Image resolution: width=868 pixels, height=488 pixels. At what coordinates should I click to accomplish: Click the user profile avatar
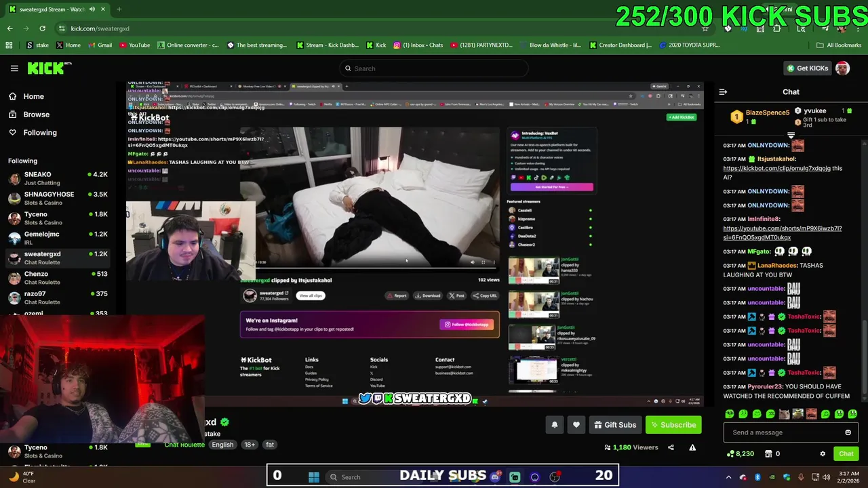pyautogui.click(x=842, y=68)
